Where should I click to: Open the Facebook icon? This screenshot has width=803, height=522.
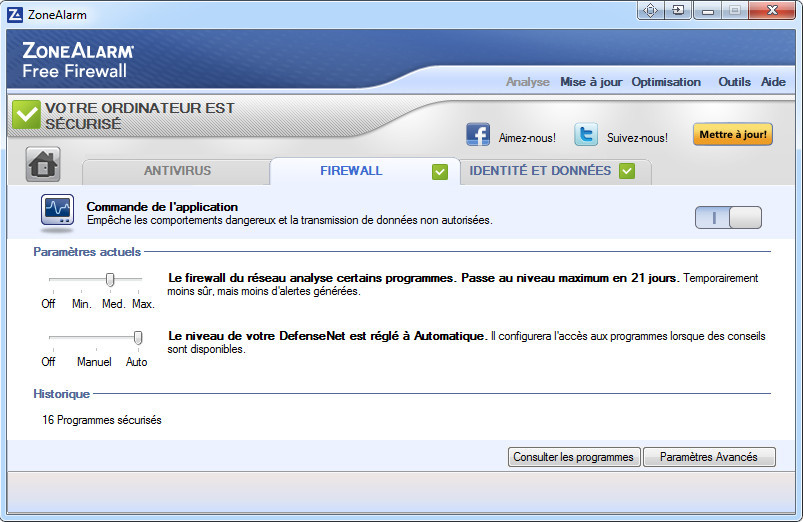point(478,134)
